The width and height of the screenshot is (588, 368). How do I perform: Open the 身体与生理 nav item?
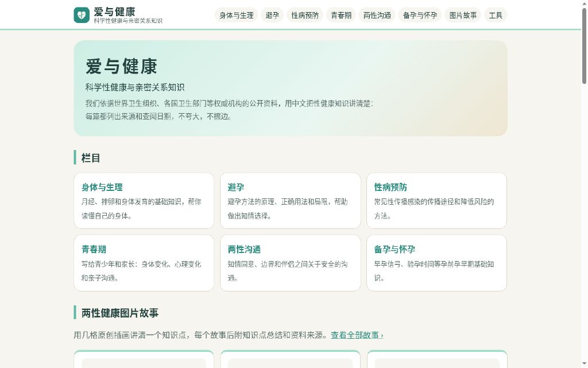point(236,16)
